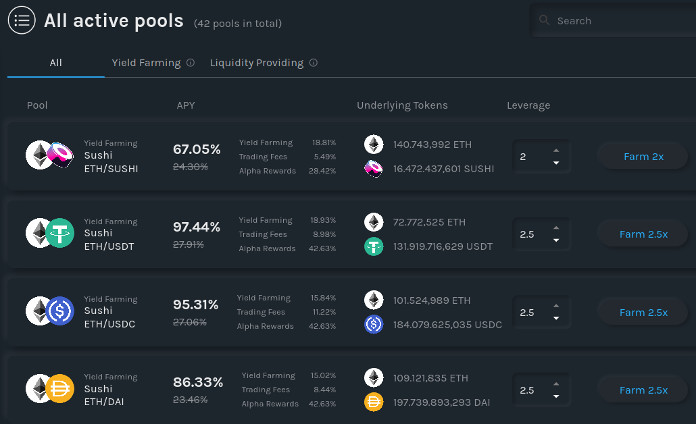Viewport: 696px width, 424px height.
Task: Click SUSHI token icon next to 16.472.437,601 SUSHI
Action: [x=374, y=169]
